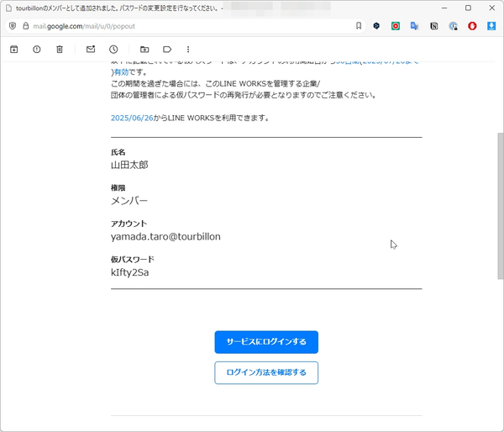
Task: Open the Labels tag icon
Action: coord(167,50)
